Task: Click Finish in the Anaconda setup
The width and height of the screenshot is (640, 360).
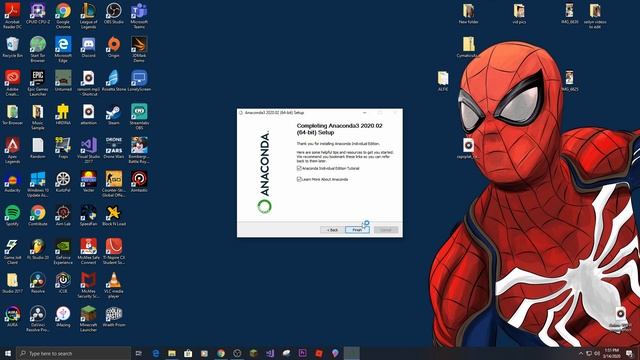Action: (357, 230)
